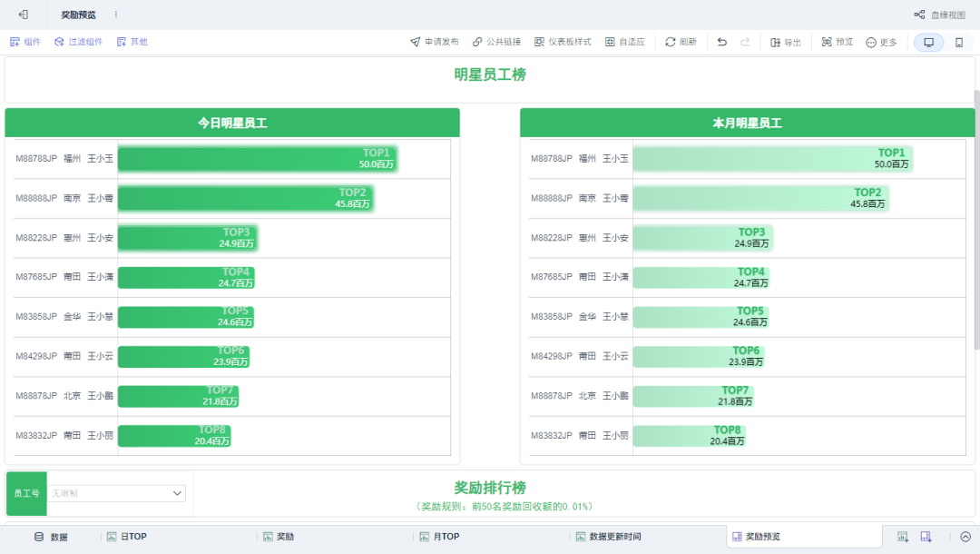Click TOP1 bar in 今日明星员工 chart
Viewport: 980px width, 554px height.
pyautogui.click(x=258, y=159)
